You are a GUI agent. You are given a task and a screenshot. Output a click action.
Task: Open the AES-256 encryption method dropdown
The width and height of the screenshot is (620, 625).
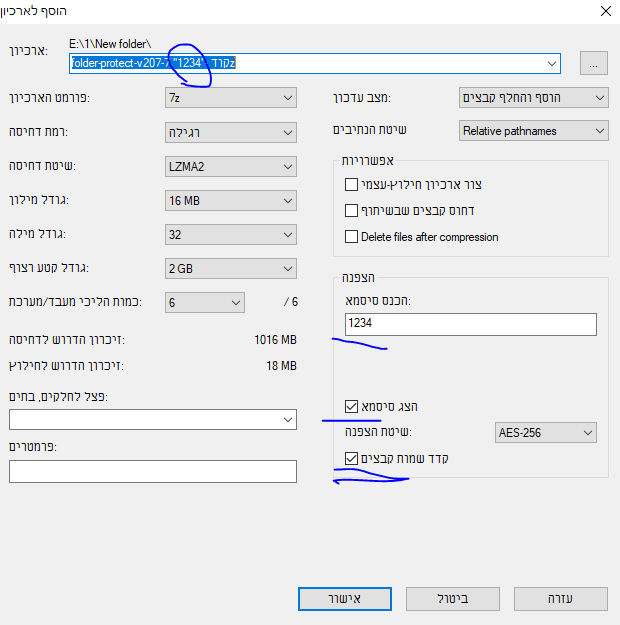tap(546, 433)
